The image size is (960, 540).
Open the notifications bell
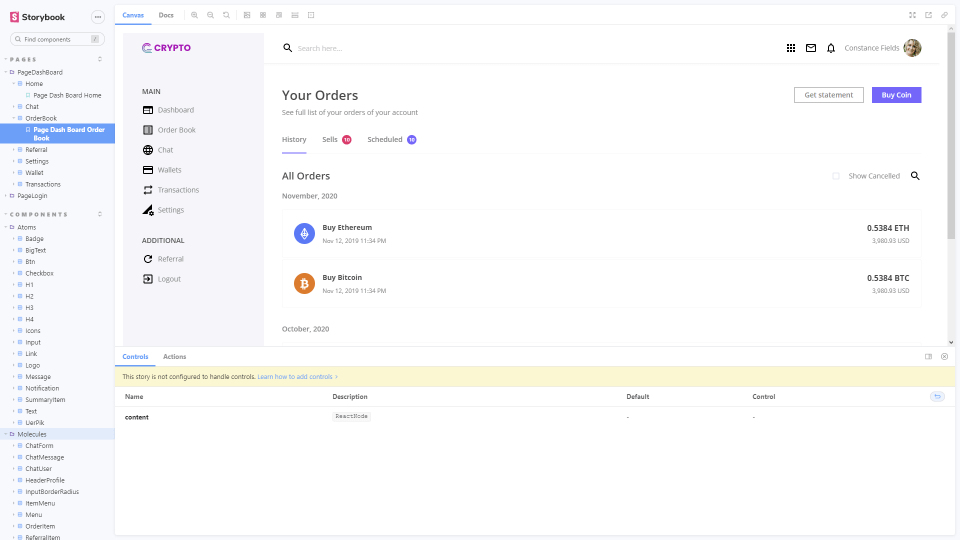coord(831,48)
